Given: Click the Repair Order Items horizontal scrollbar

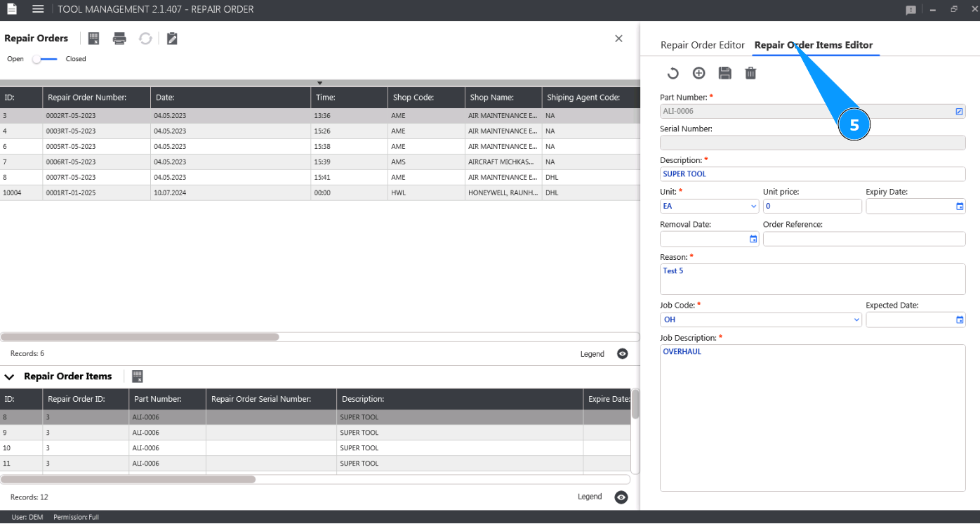Looking at the screenshot, I should point(128,480).
